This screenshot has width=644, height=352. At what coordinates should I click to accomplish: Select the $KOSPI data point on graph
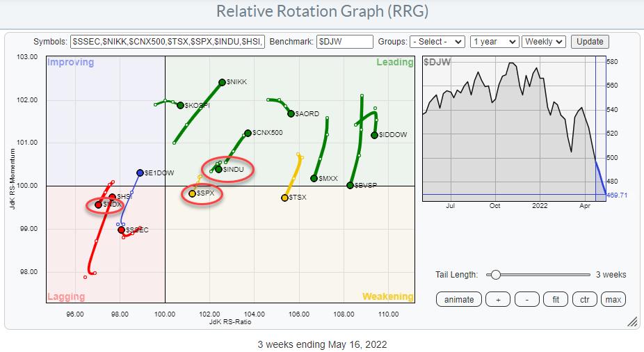click(x=180, y=105)
